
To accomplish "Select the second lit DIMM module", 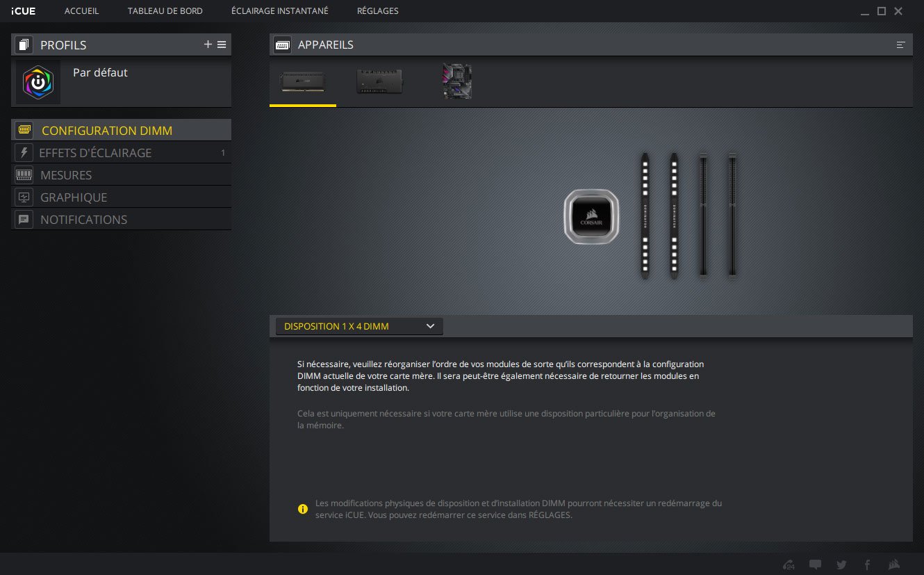I will tap(673, 216).
